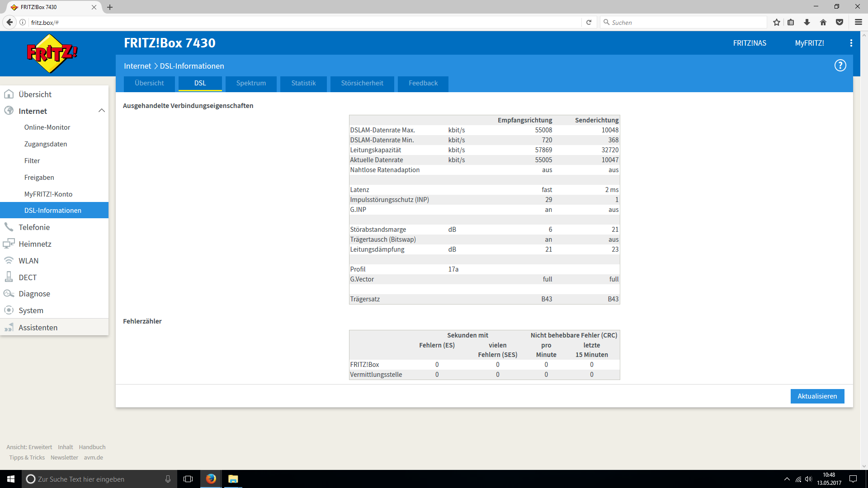Viewport: 868px width, 488px height.
Task: Open File Explorer from the taskbar
Action: pyautogui.click(x=233, y=479)
